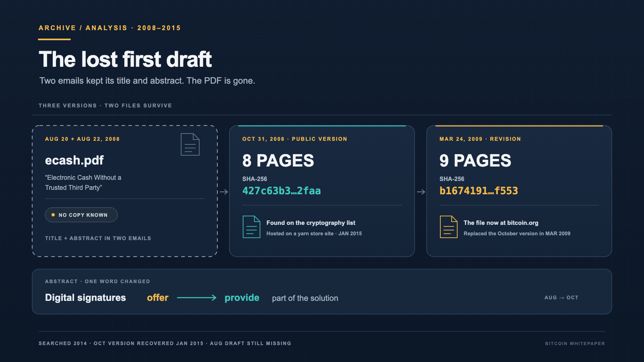Click the document icon on the ecash.pdf card

pos(190,144)
